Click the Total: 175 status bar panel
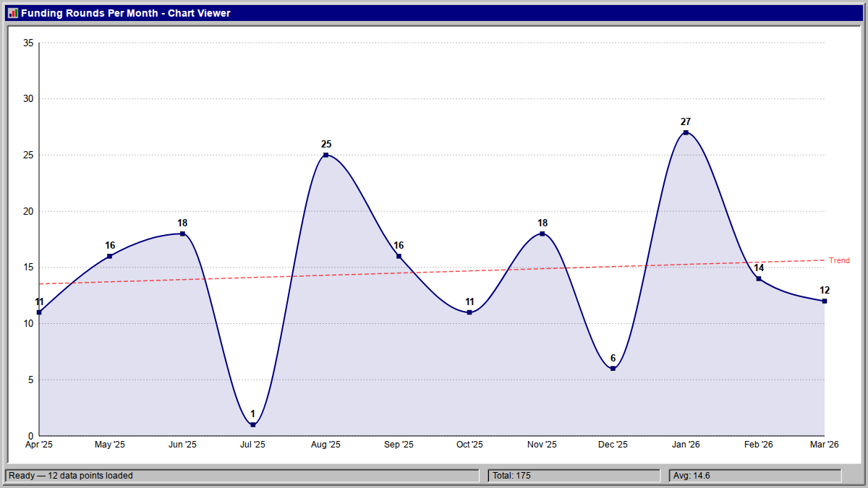 point(574,476)
